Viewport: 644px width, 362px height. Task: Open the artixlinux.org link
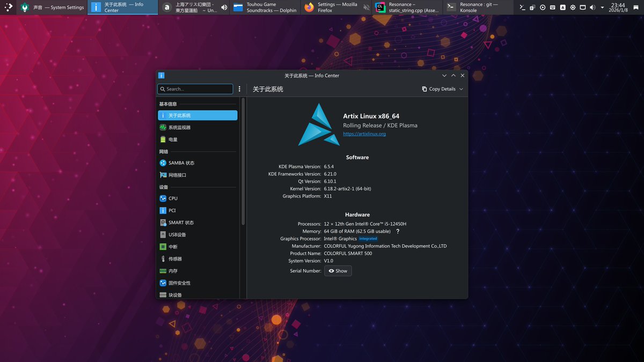pos(364,134)
